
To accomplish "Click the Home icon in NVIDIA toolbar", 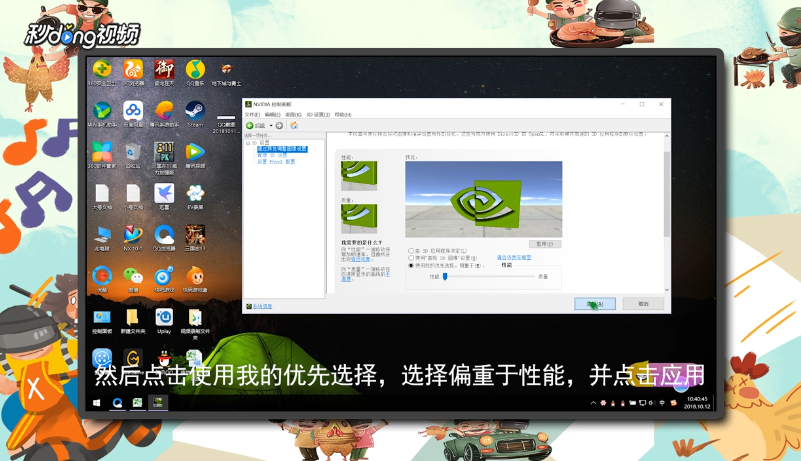I will pos(294,126).
